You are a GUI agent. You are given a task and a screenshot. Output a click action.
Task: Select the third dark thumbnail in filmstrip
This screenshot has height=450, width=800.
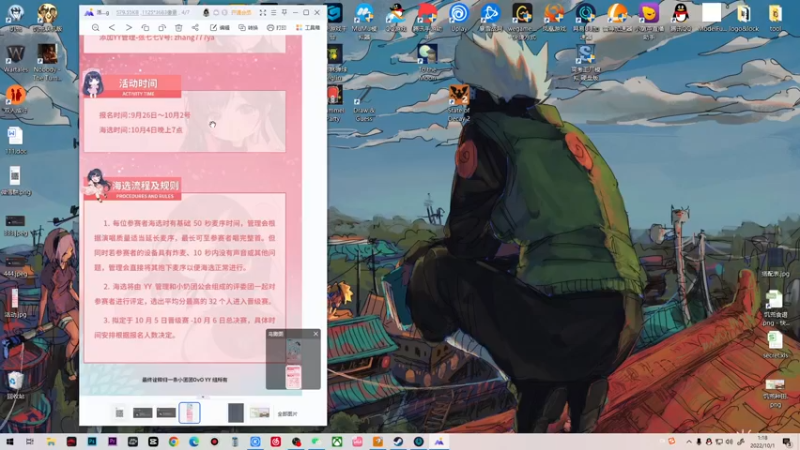(x=166, y=413)
